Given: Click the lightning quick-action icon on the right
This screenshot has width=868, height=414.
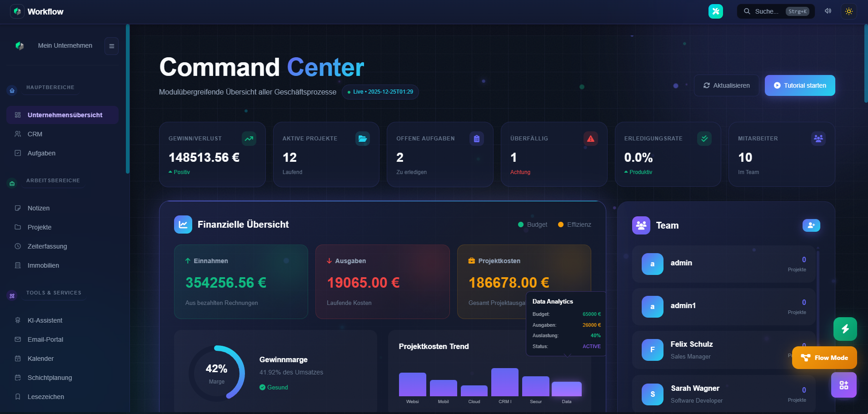Looking at the screenshot, I should [845, 329].
